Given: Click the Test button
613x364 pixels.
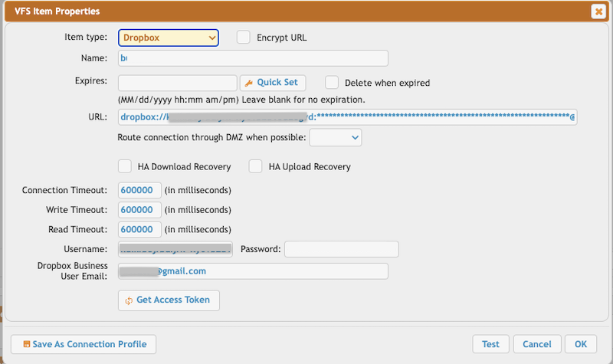Looking at the screenshot, I should point(490,344).
